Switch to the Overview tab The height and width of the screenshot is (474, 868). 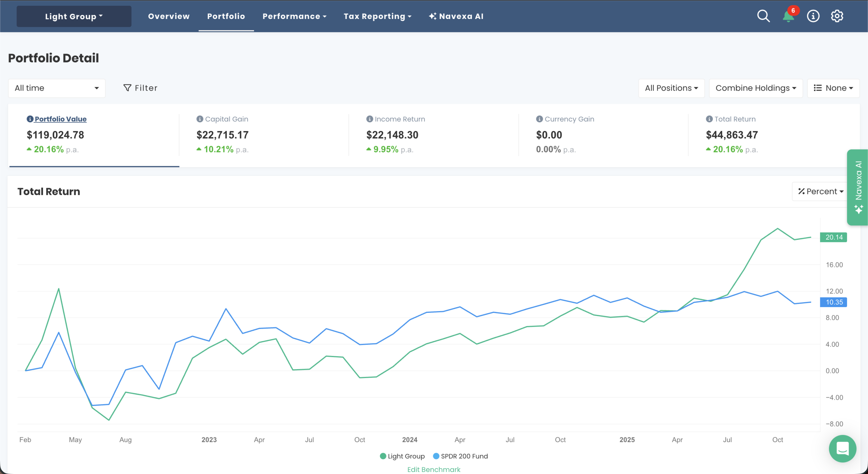coord(169,16)
